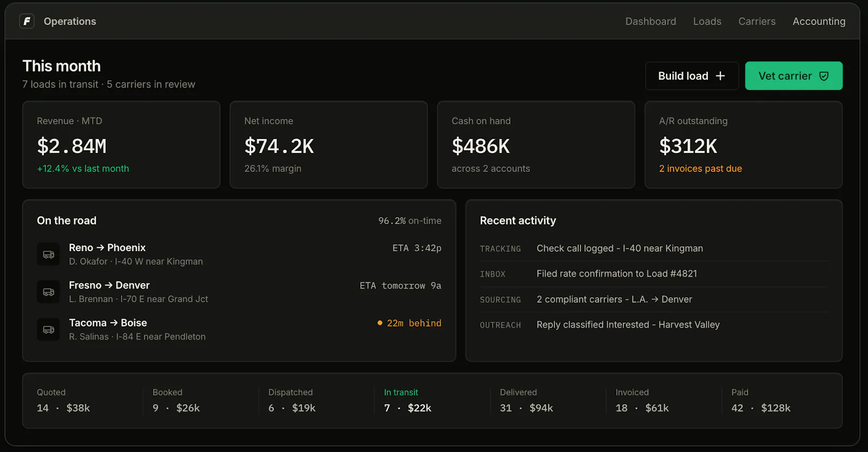Click the shield icon on Vet carrier
Image resolution: width=868 pixels, height=452 pixels.
coord(824,76)
